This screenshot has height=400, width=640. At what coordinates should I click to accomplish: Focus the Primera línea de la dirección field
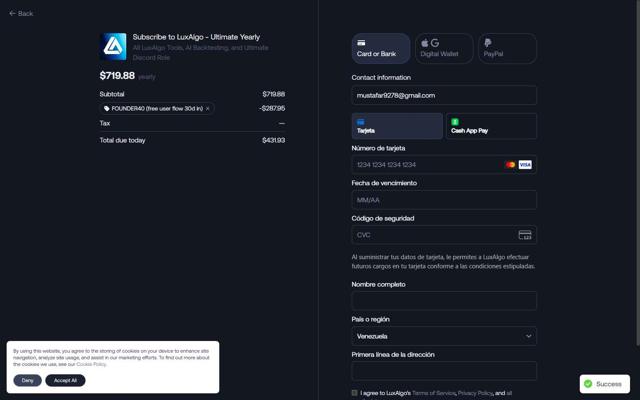pyautogui.click(x=444, y=371)
